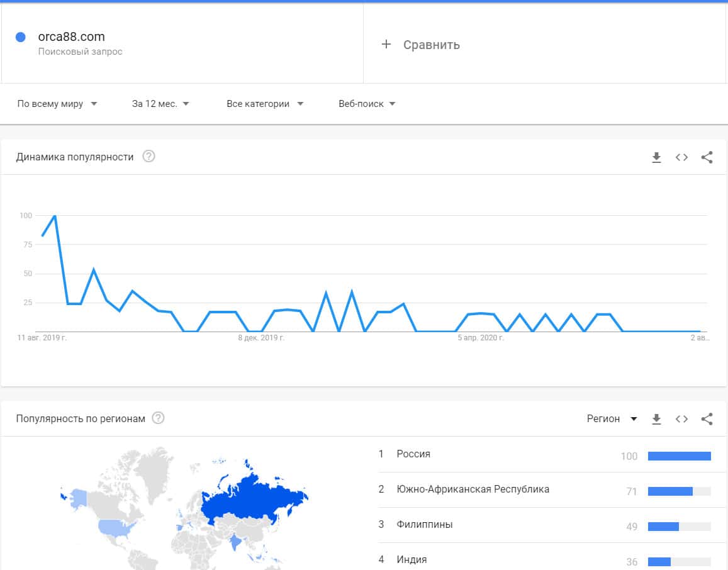Image resolution: width=728 pixels, height=570 pixels.
Task: Open embed code for regional popularity
Action: [x=681, y=419]
